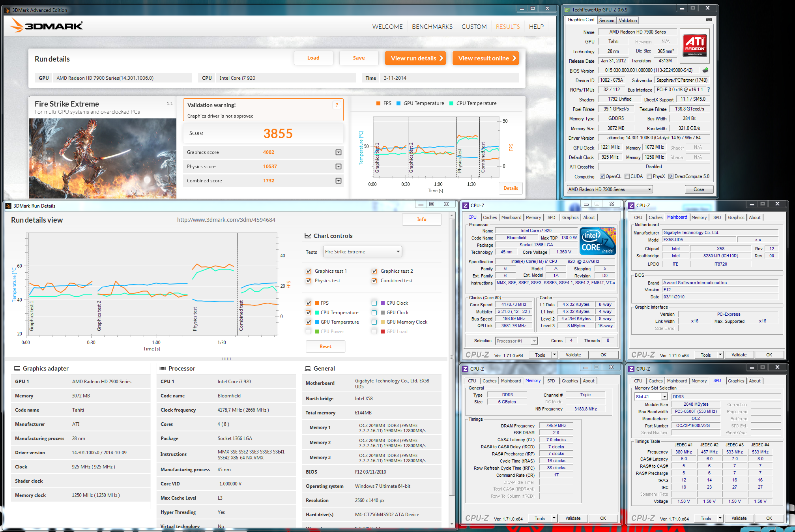This screenshot has width=795, height=532.
Task: Toggle the GPU Temperature series checkbox
Action: [309, 322]
